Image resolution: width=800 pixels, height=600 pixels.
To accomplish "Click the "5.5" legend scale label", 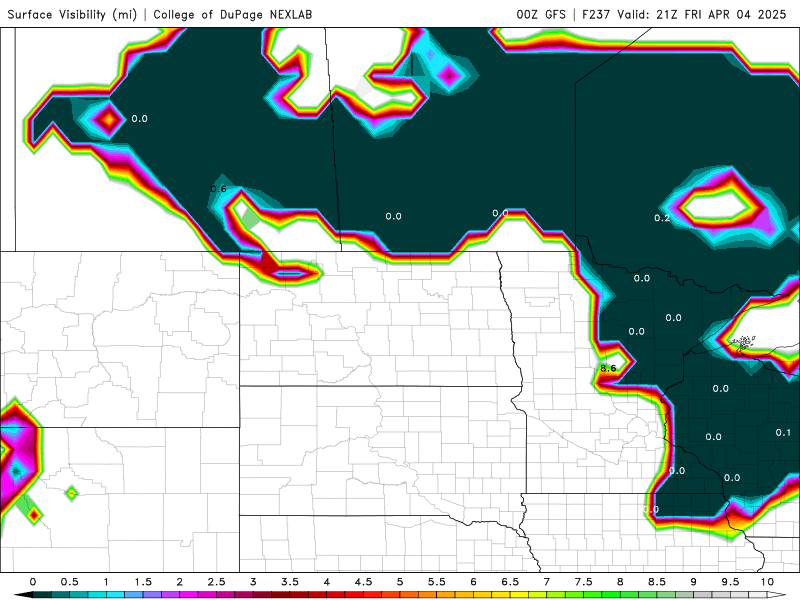I will (x=437, y=582).
